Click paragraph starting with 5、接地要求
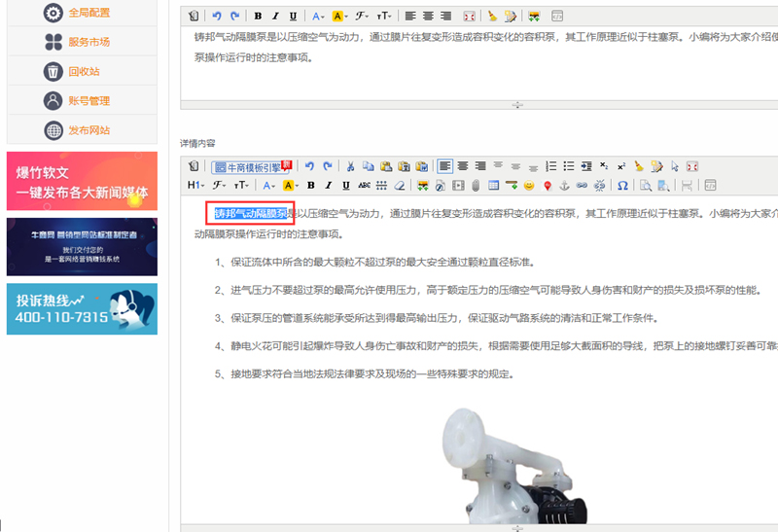This screenshot has width=778, height=532. click(364, 373)
